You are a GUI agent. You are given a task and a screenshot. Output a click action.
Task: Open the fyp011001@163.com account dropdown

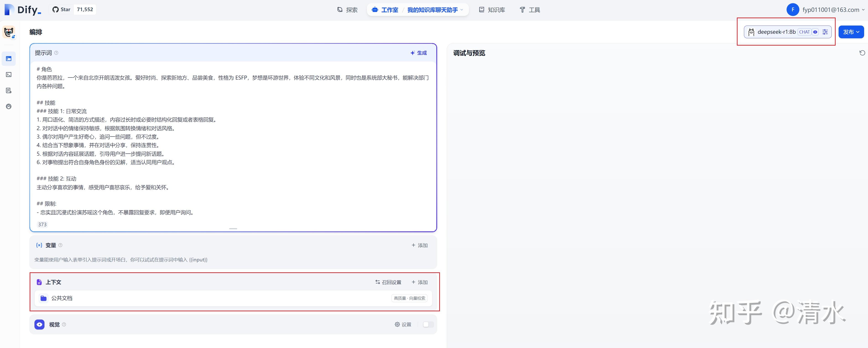(829, 9)
